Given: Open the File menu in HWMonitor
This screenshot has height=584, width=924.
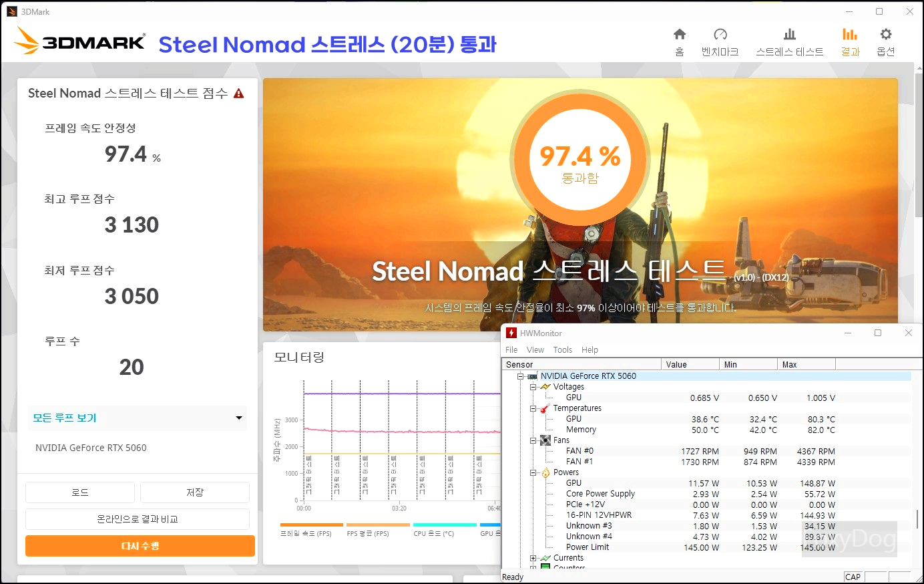Looking at the screenshot, I should (511, 349).
